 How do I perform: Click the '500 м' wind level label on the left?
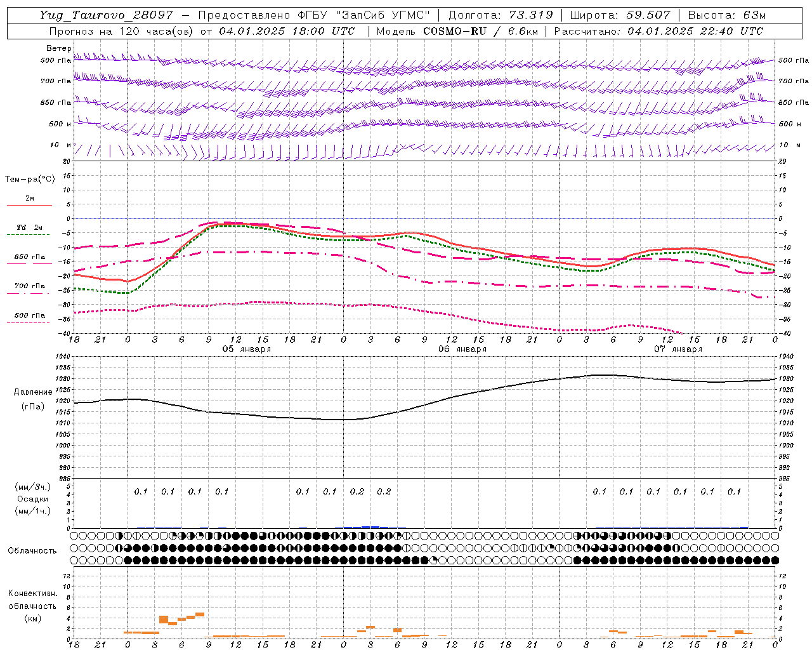pyautogui.click(x=60, y=124)
